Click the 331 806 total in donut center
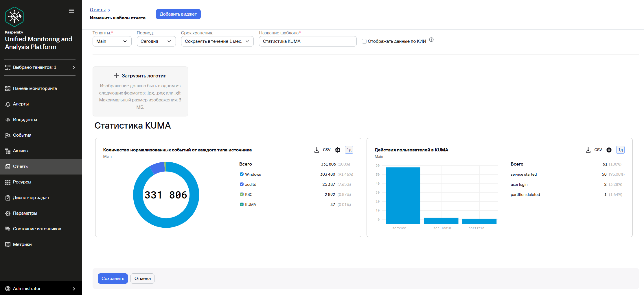 [x=166, y=195]
